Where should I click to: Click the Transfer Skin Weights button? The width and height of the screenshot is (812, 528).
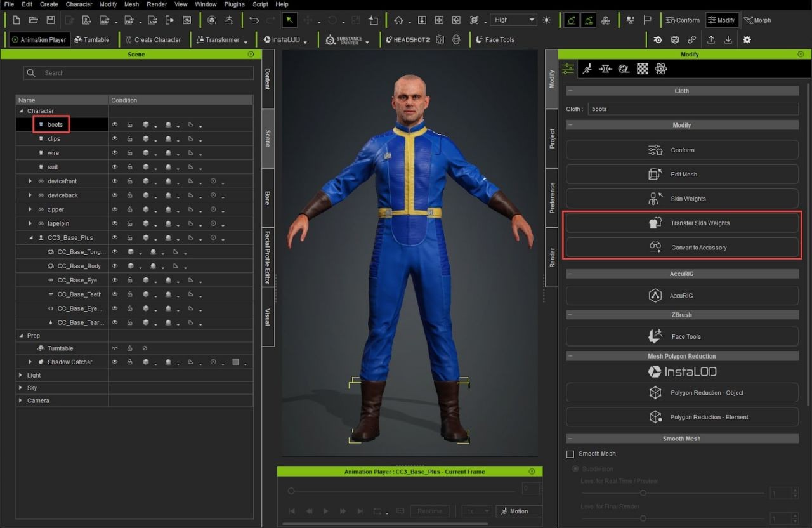point(682,223)
